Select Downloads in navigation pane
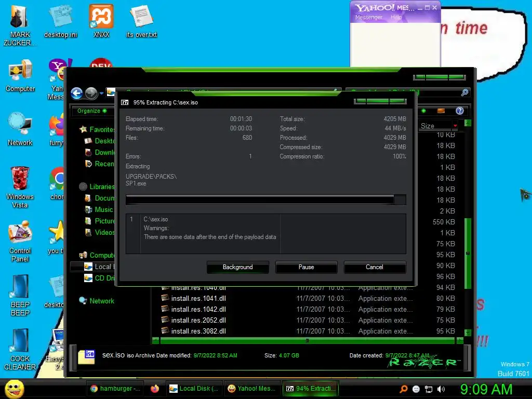The image size is (532, 399). tap(99, 152)
